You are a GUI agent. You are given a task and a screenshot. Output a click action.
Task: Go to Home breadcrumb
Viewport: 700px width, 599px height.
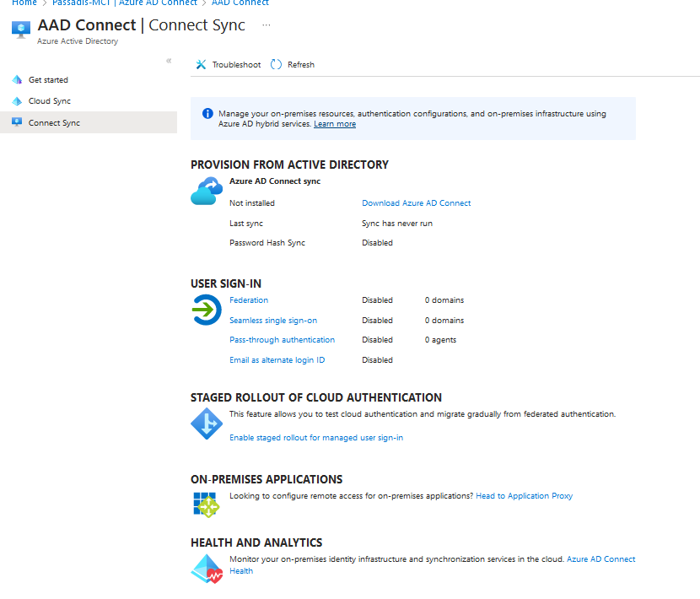[24, 3]
